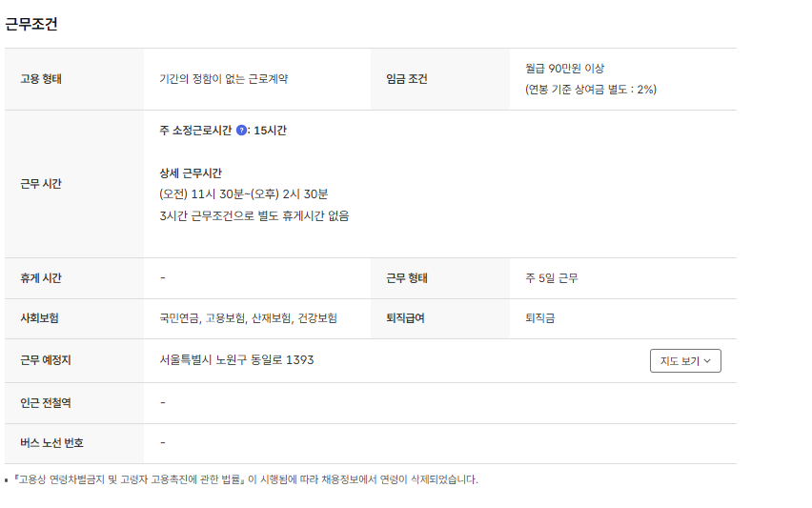Screen dimensions: 812x508
Task: Select the 휴게 시간 row label
Action: pyautogui.click(x=41, y=278)
